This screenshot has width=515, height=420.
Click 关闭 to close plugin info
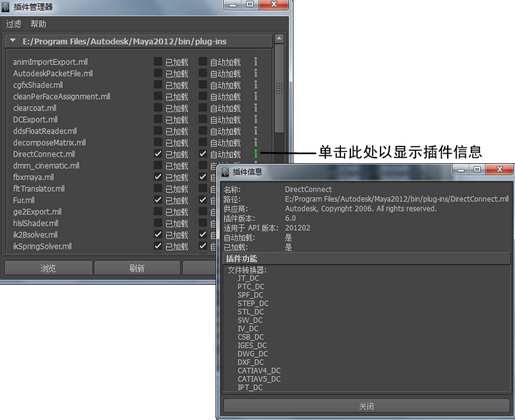click(x=366, y=406)
